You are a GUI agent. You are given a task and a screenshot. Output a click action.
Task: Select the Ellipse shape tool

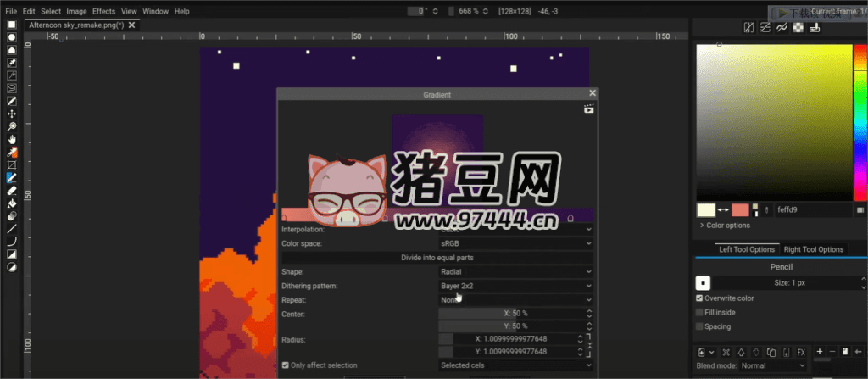tap(12, 267)
